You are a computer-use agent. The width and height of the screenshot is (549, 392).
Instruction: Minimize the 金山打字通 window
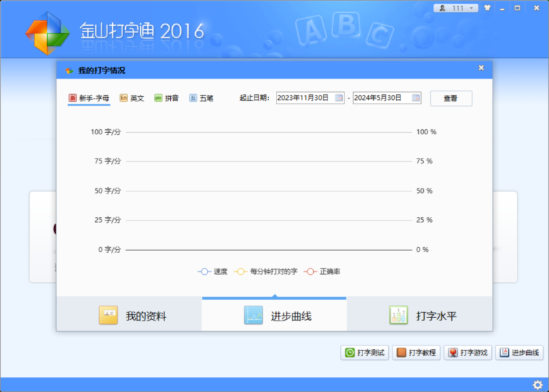coord(503,8)
